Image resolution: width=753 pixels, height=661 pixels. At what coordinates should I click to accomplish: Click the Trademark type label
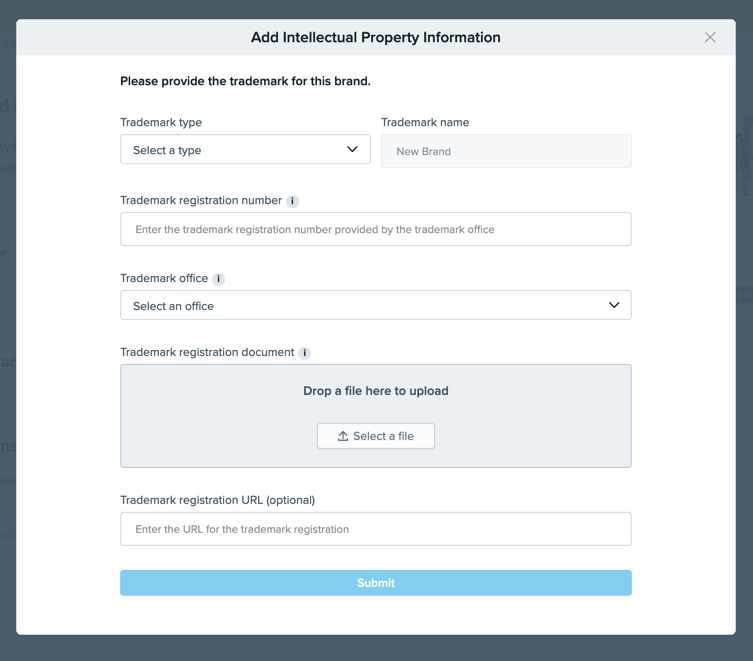(161, 122)
